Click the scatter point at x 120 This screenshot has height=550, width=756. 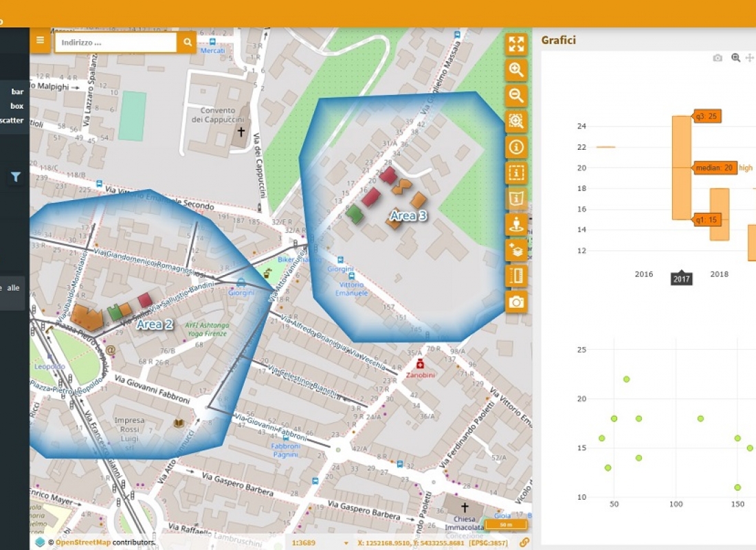(700, 419)
